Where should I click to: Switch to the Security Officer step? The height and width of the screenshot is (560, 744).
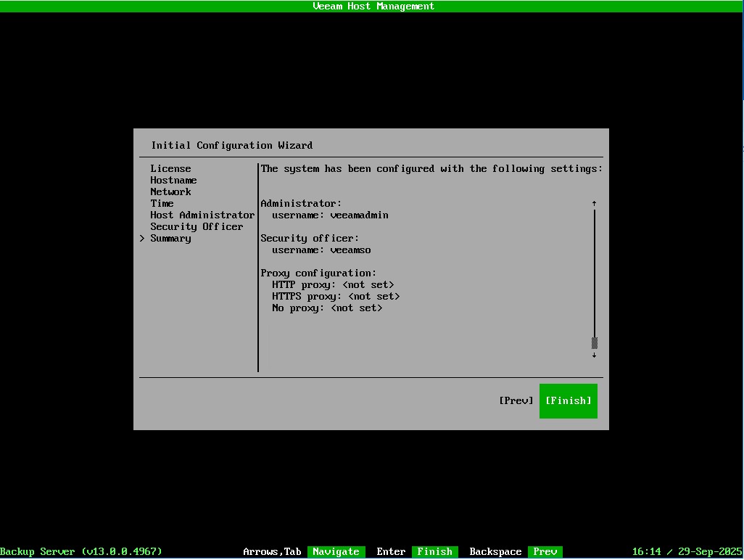(x=197, y=227)
